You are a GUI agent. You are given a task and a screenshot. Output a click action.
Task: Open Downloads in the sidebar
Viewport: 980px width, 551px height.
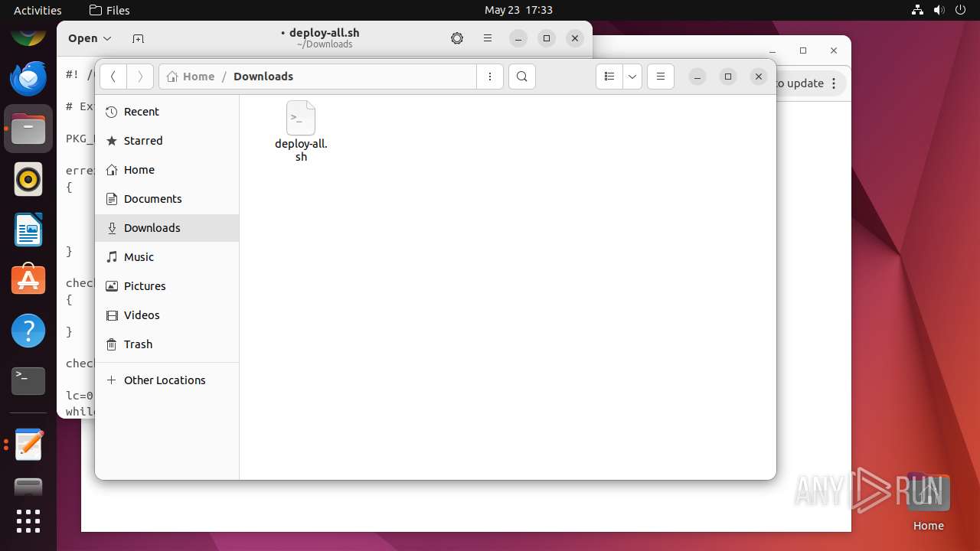tap(167, 228)
